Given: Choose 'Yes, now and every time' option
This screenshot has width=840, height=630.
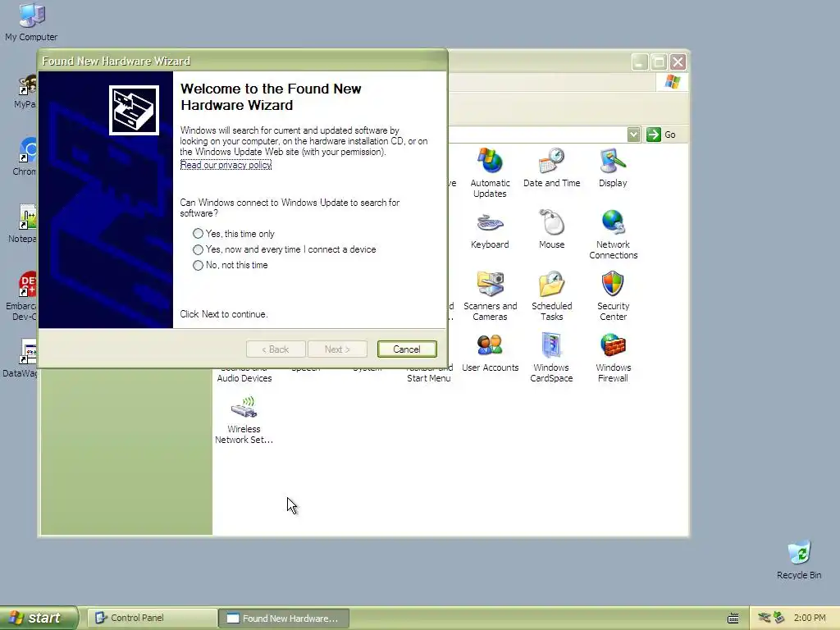Looking at the screenshot, I should click(285, 249).
